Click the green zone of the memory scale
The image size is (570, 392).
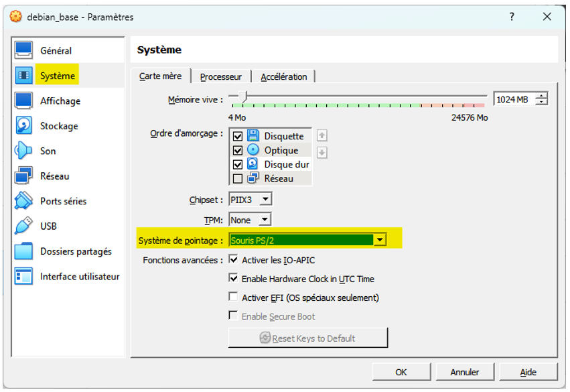[326, 105]
